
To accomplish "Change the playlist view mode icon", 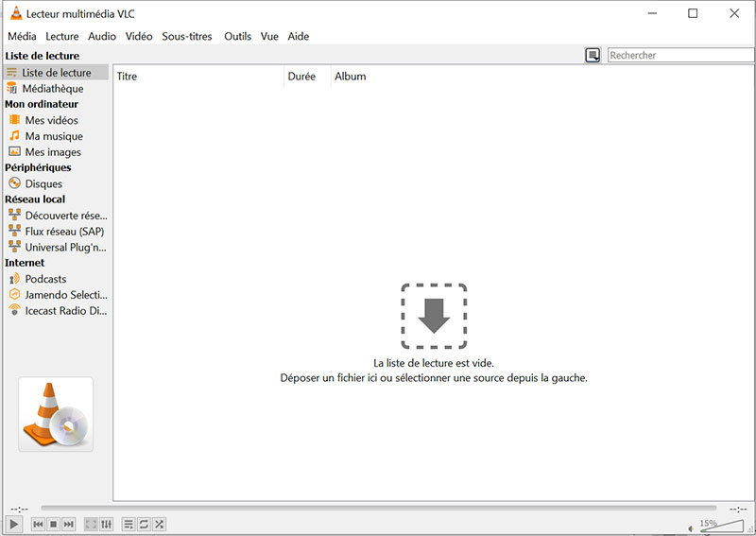I will (593, 56).
